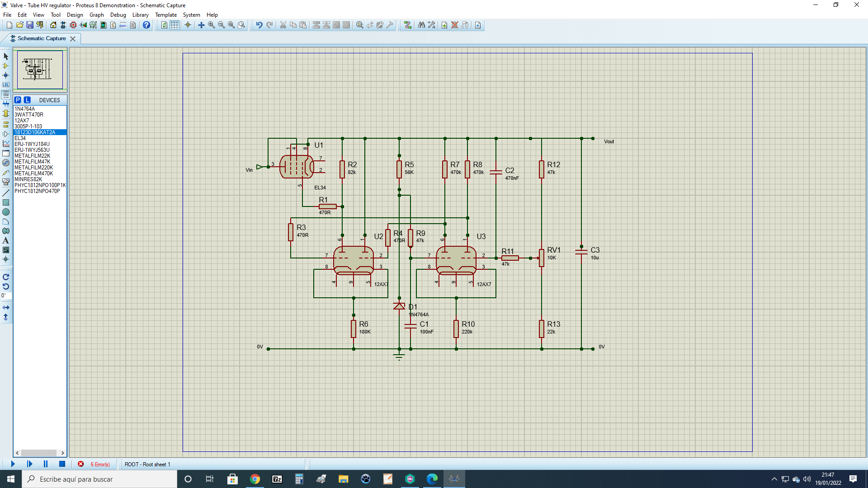Run the simulation with Play
Image resolution: width=868 pixels, height=488 pixels.
click(x=13, y=464)
